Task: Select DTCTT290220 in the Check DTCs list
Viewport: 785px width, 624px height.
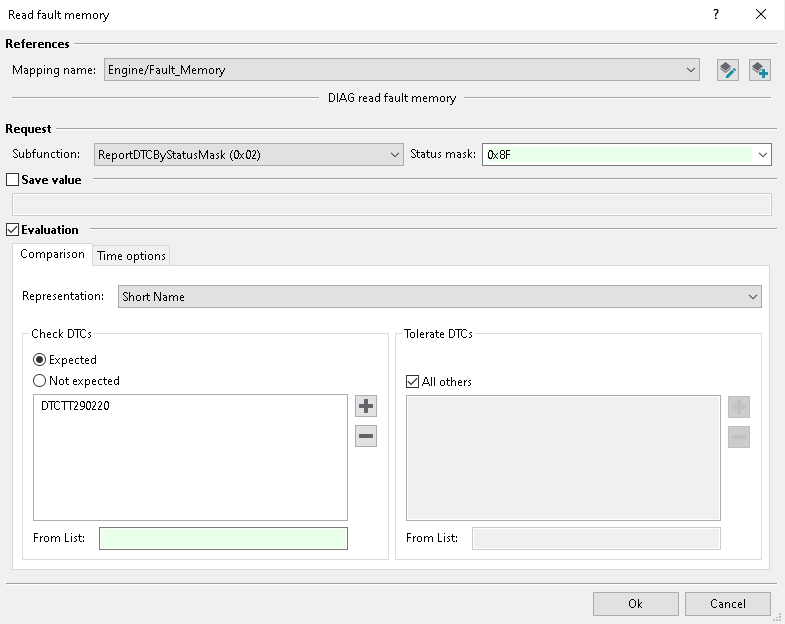Action: tap(75, 406)
